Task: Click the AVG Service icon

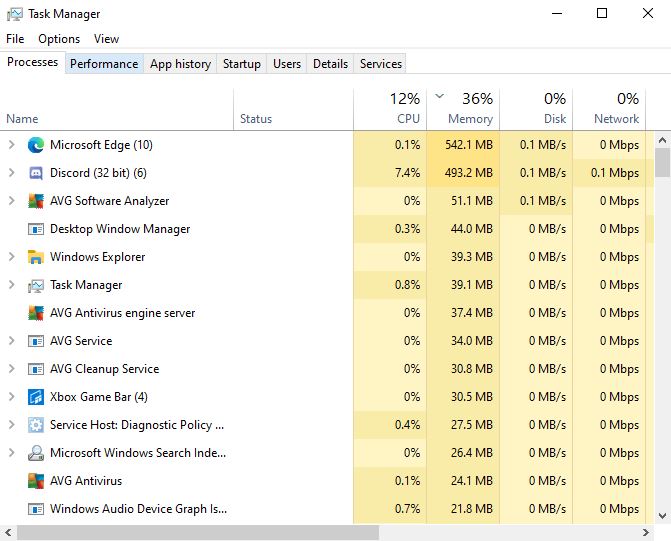Action: tap(36, 341)
